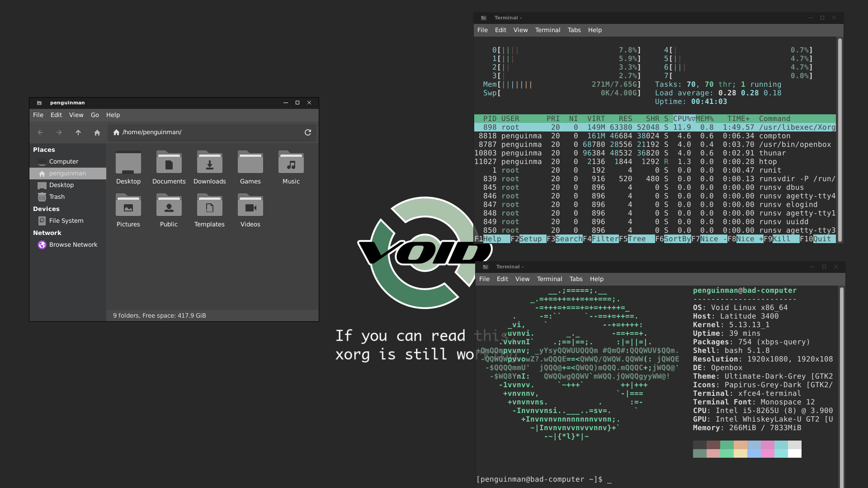This screenshot has height=488, width=868.
Task: Click F3 Search in htop footer
Action: (x=564, y=239)
